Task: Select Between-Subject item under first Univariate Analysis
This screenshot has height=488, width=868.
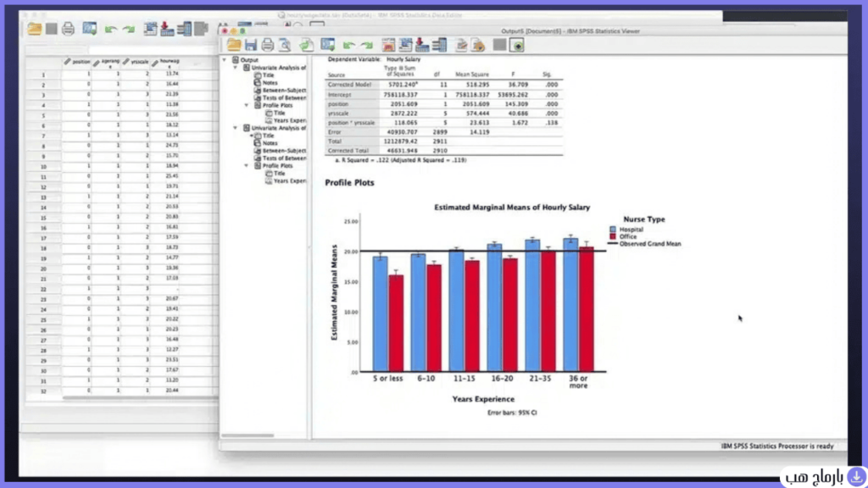Action: click(284, 90)
